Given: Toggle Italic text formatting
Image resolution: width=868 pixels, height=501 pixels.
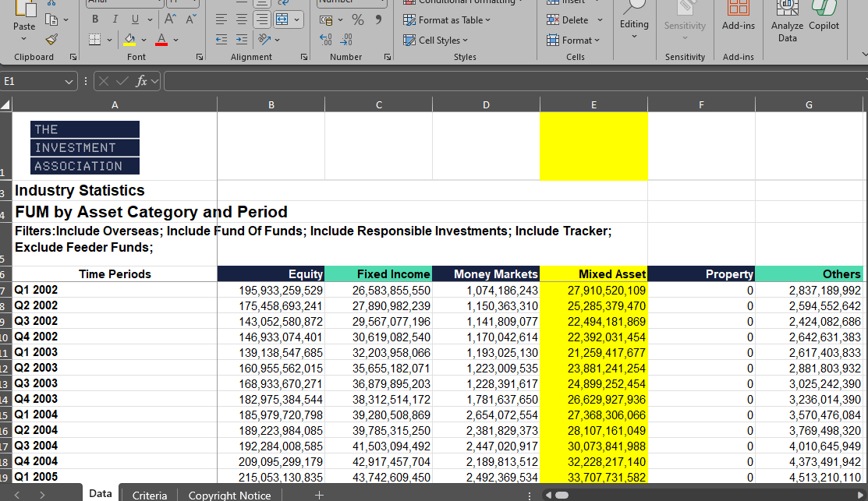Looking at the screenshot, I should (x=114, y=19).
